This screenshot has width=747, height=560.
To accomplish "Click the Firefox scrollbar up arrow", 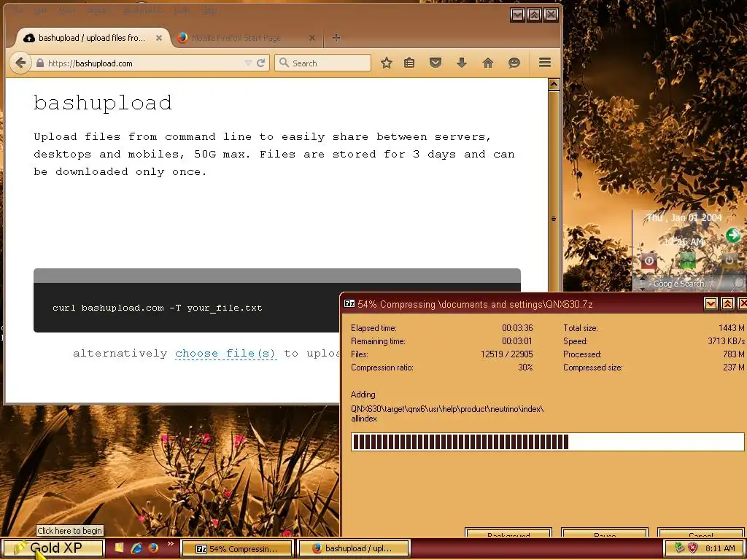I will tap(554, 85).
